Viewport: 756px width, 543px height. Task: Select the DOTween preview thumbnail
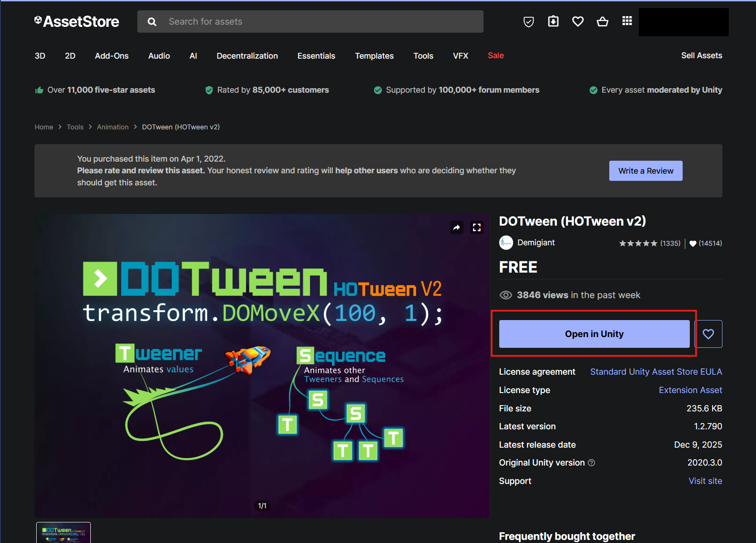[x=64, y=533]
